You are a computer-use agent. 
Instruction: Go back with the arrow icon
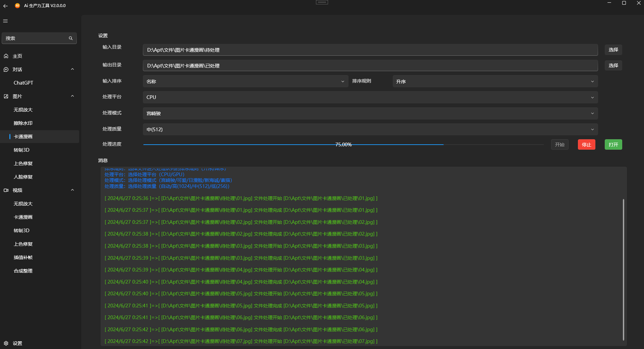[5, 6]
